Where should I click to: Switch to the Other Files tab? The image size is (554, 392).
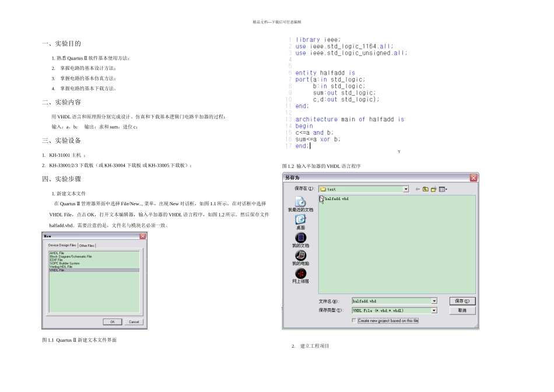click(86, 246)
